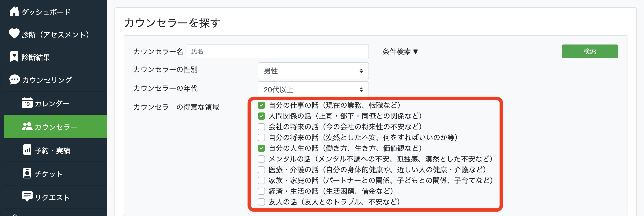Click the カウンセラーの性別 label
The height and width of the screenshot is (216, 644).
pyautogui.click(x=165, y=70)
